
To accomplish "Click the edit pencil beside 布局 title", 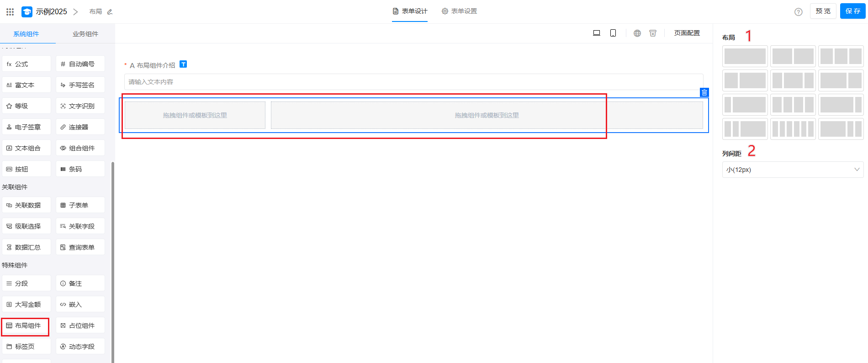I will pyautogui.click(x=110, y=12).
